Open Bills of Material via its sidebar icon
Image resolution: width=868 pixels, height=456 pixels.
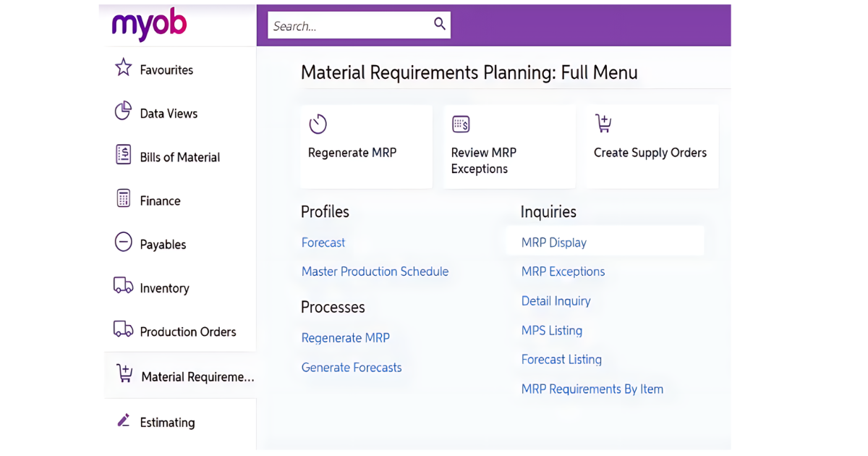(123, 156)
